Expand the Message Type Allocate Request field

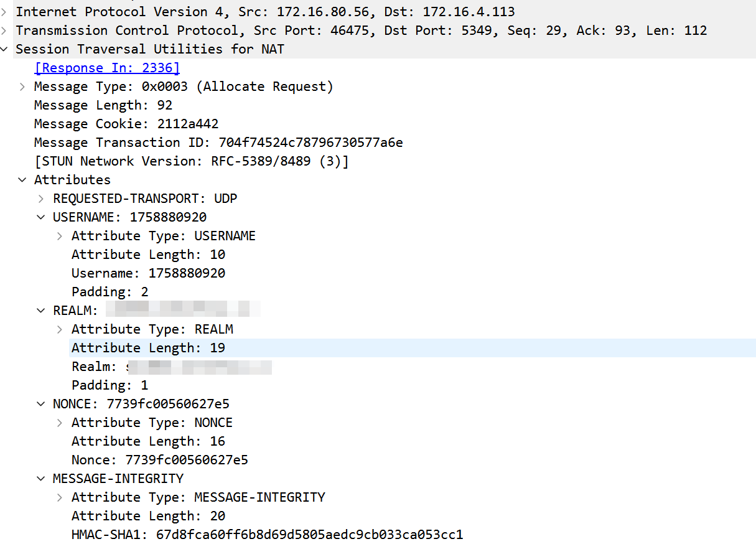point(22,87)
